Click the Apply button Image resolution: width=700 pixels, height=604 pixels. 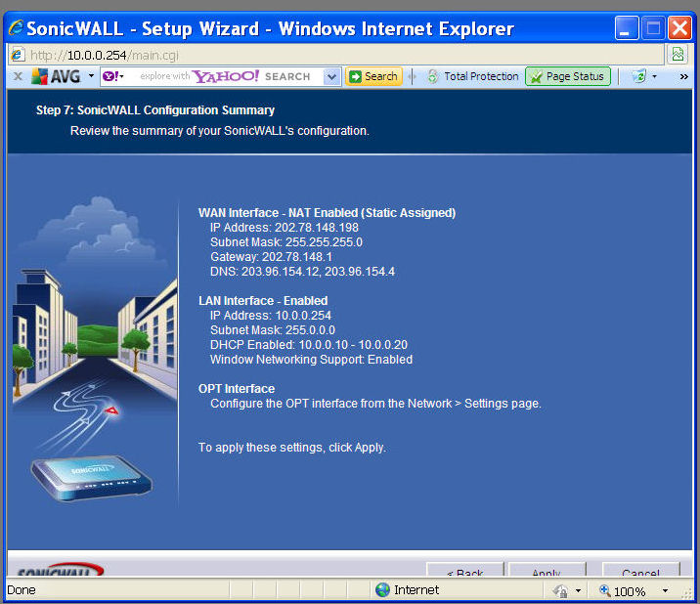[547, 570]
